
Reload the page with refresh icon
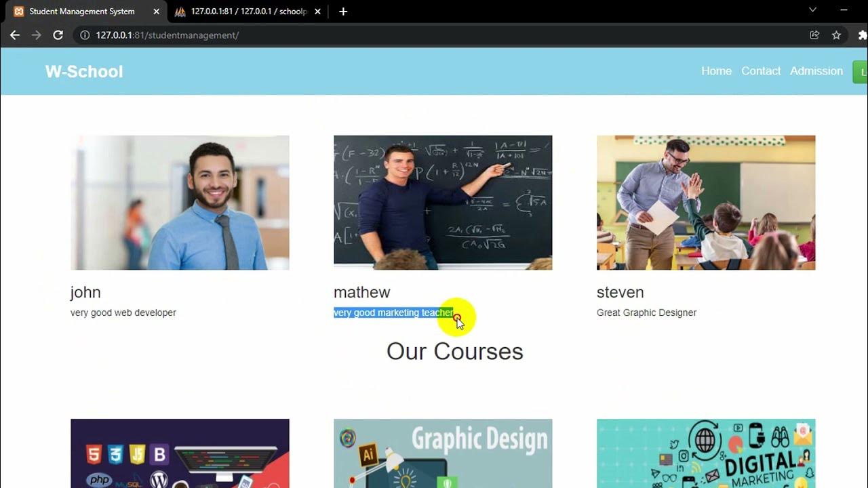point(58,35)
